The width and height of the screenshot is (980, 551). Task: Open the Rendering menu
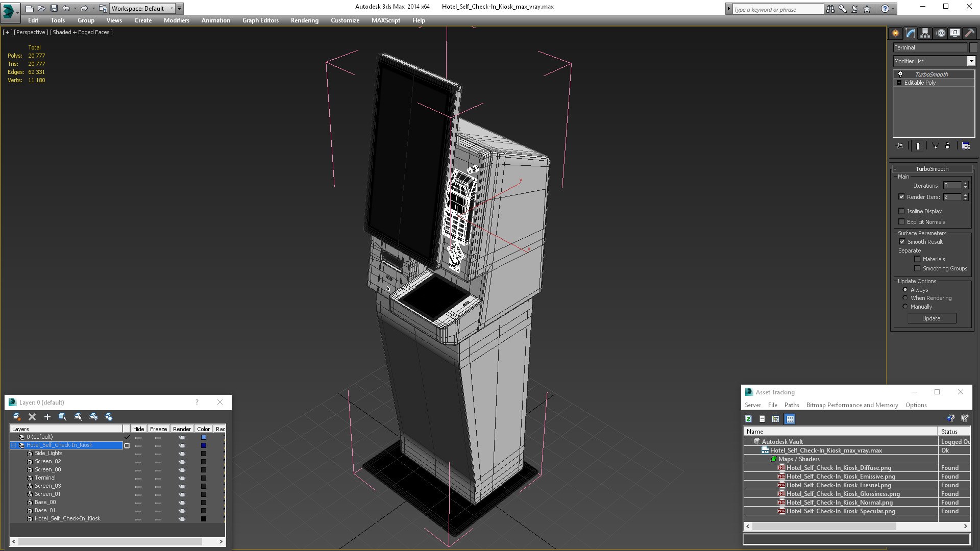pyautogui.click(x=304, y=20)
